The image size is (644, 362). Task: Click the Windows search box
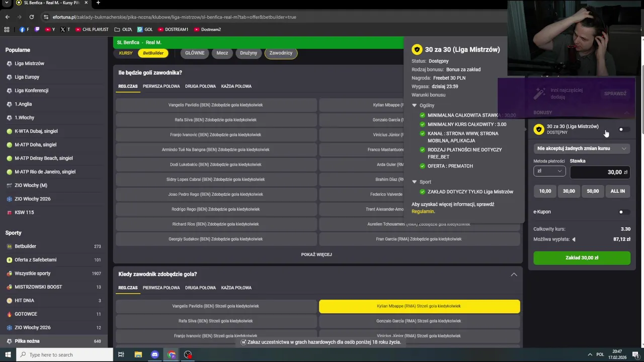pos(65,354)
